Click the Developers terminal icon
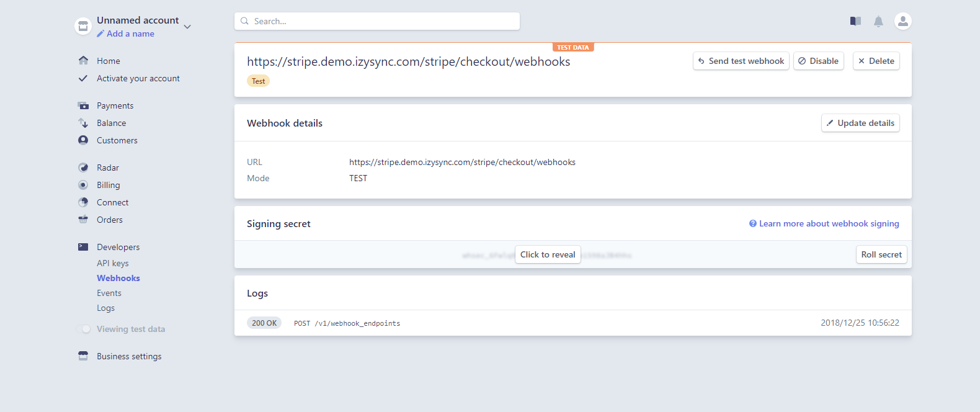Viewport: 980px width, 412px height. [x=83, y=247]
